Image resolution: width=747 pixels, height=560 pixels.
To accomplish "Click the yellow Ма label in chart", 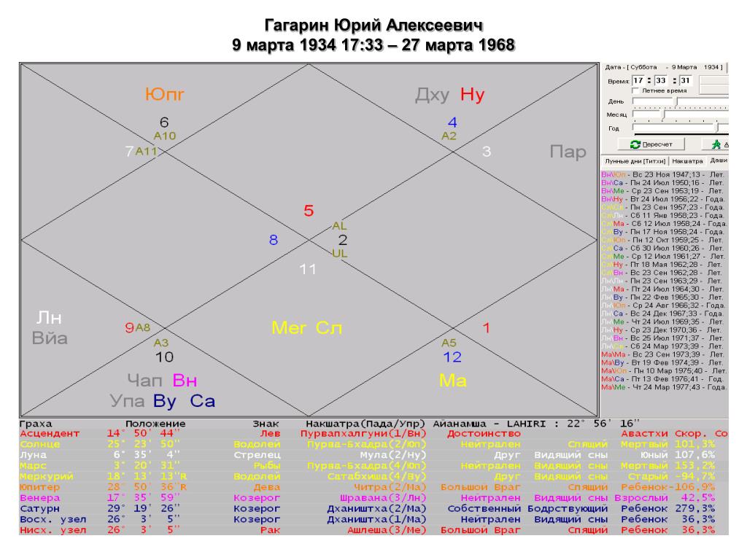I will click(452, 381).
